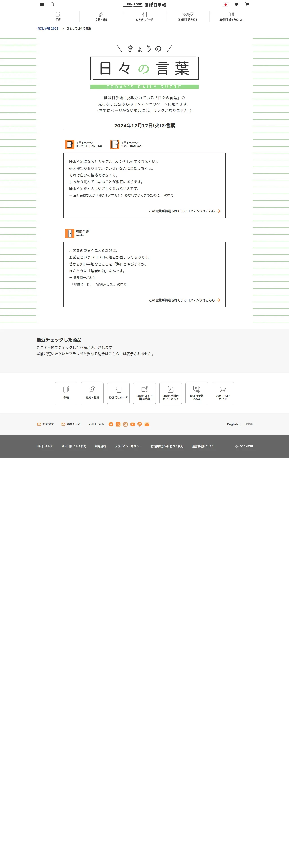Click the 渡部潤一さんが attribution line

[82, 278]
